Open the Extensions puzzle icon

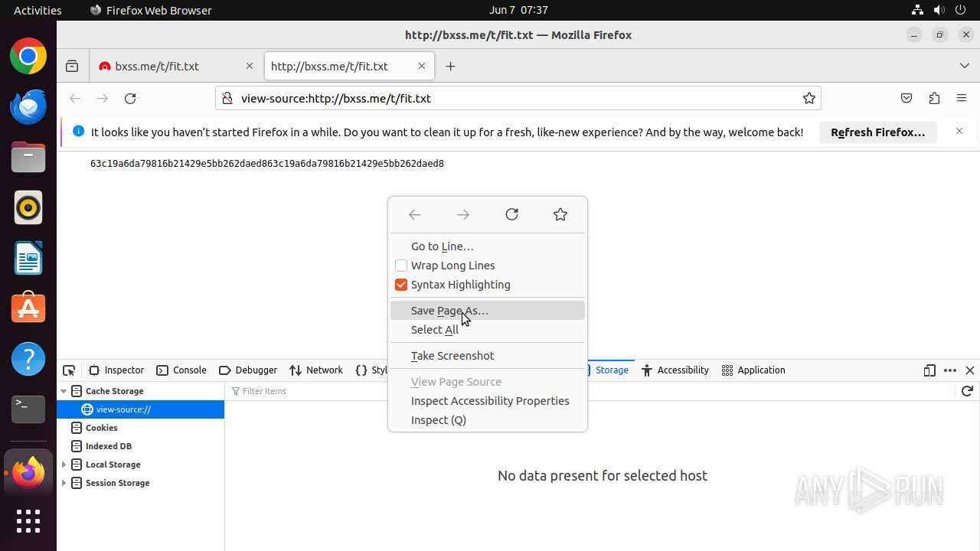point(934,98)
